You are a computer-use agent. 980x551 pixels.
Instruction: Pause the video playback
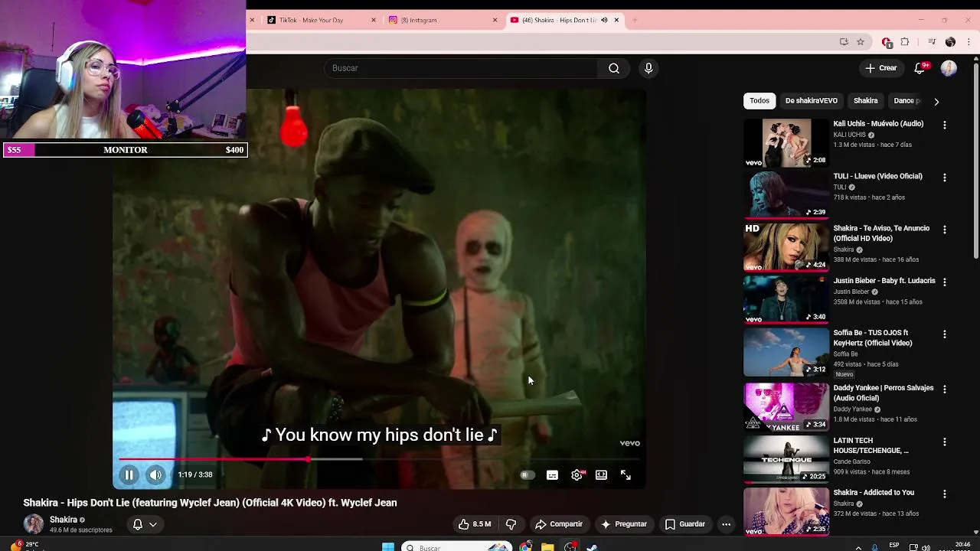coord(129,474)
